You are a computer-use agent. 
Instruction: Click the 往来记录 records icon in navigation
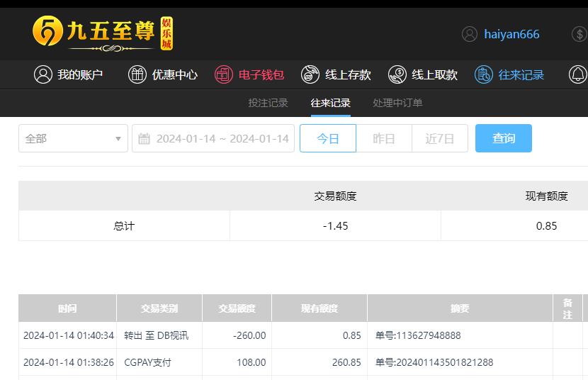(x=484, y=74)
